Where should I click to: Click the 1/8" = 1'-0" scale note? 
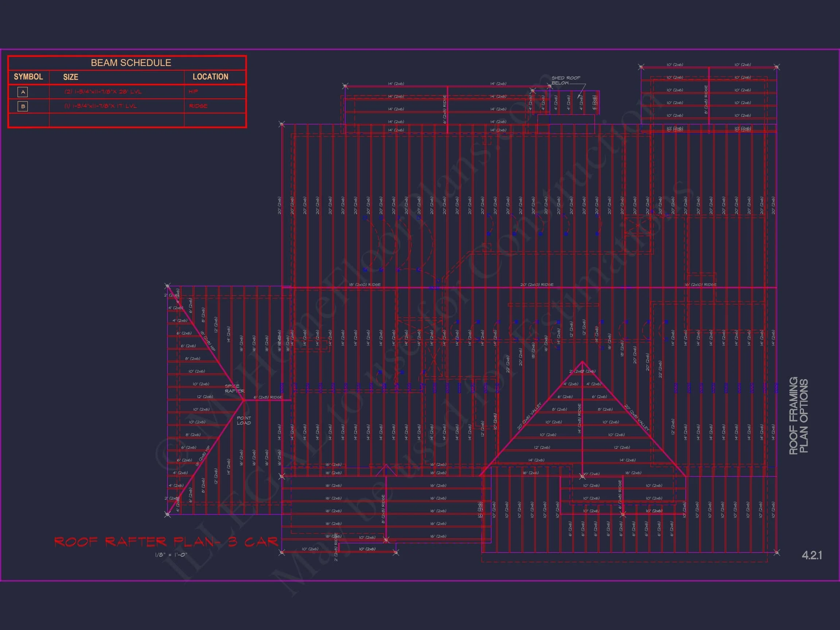coord(171,555)
